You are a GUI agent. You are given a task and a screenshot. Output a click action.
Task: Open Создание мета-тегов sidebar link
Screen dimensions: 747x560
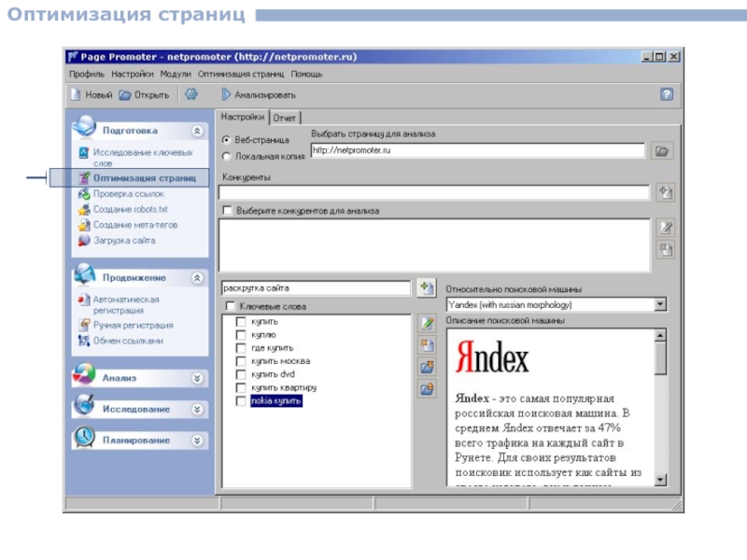pyautogui.click(x=135, y=225)
